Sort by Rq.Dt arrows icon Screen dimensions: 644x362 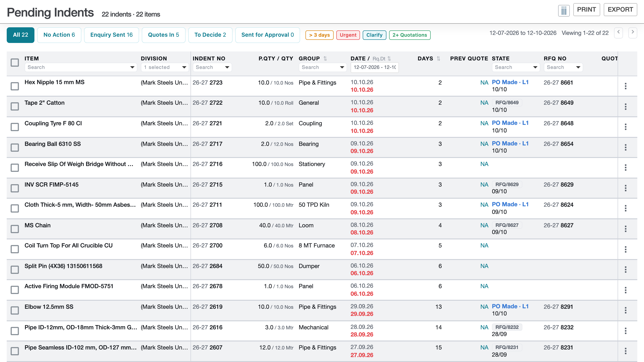click(389, 59)
